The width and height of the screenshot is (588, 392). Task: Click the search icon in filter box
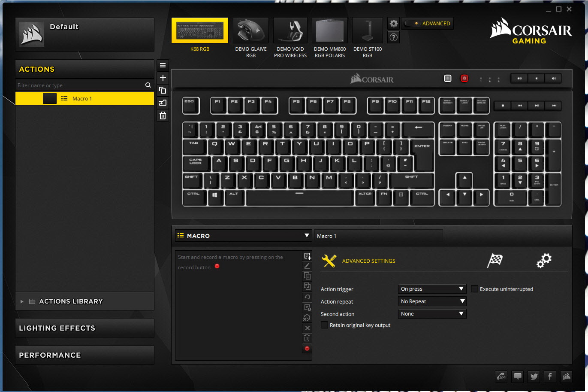click(148, 85)
